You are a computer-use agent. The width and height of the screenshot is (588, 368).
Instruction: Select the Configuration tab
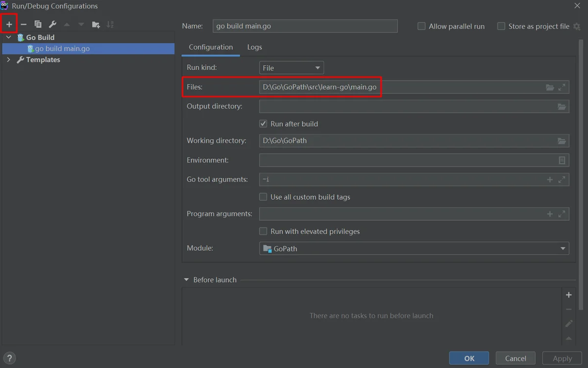point(211,47)
